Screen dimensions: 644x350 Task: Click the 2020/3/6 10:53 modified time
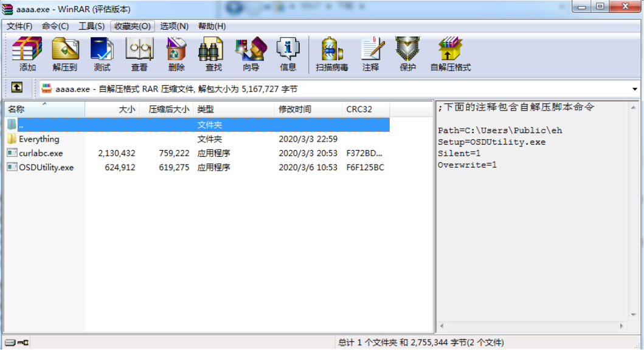308,168
